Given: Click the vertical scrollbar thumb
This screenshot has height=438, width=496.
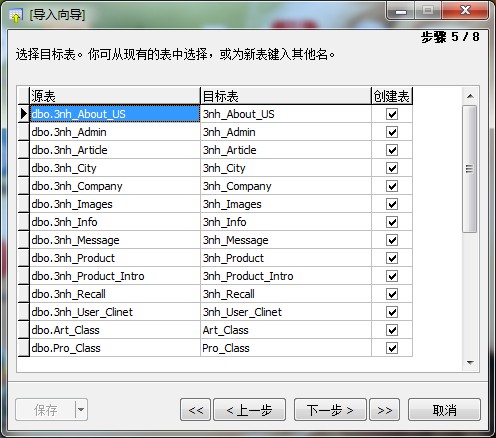Looking at the screenshot, I should coord(470,169).
